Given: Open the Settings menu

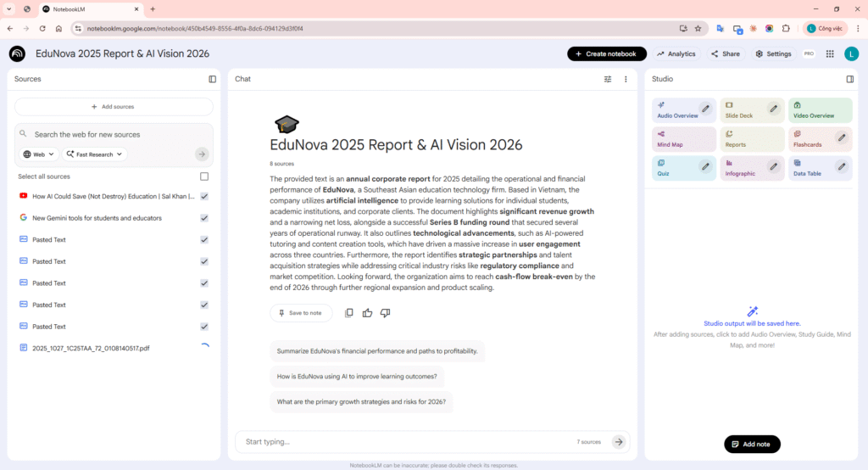Looking at the screenshot, I should [773, 53].
